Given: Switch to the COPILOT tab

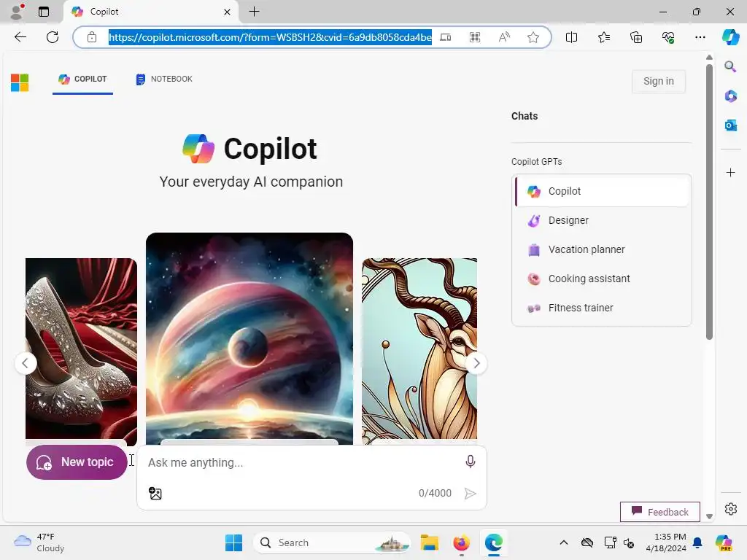Looking at the screenshot, I should (x=82, y=79).
